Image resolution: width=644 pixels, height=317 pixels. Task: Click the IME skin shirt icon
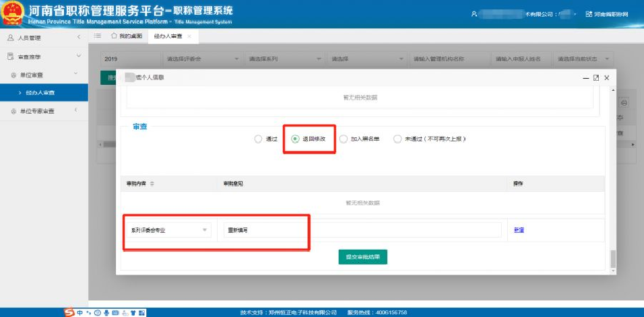point(133,312)
